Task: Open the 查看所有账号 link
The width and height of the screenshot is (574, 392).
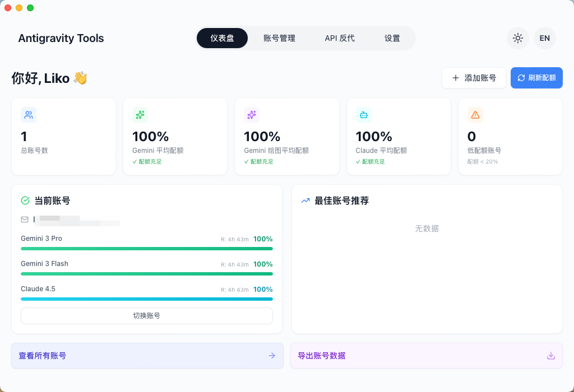Action: pyautogui.click(x=147, y=356)
